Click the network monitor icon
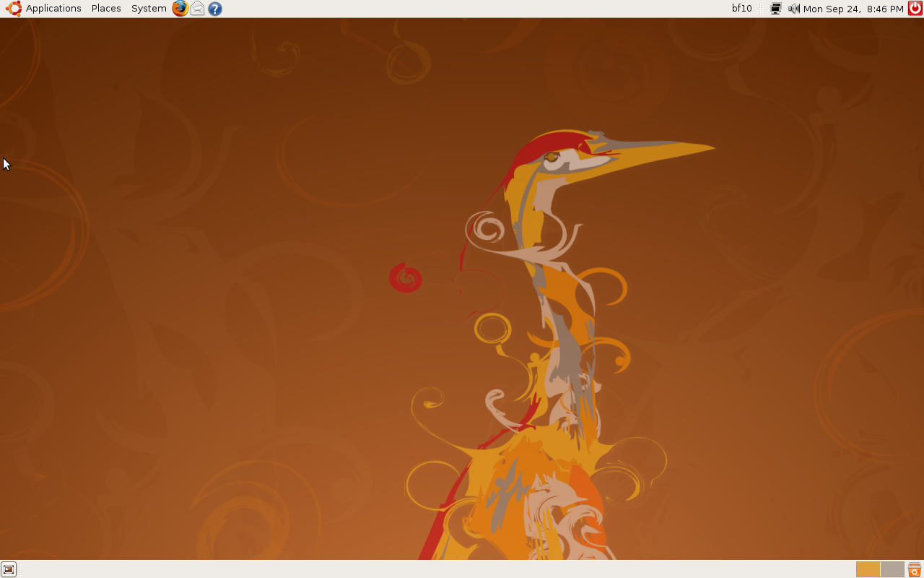This screenshot has width=924, height=578. (x=776, y=9)
